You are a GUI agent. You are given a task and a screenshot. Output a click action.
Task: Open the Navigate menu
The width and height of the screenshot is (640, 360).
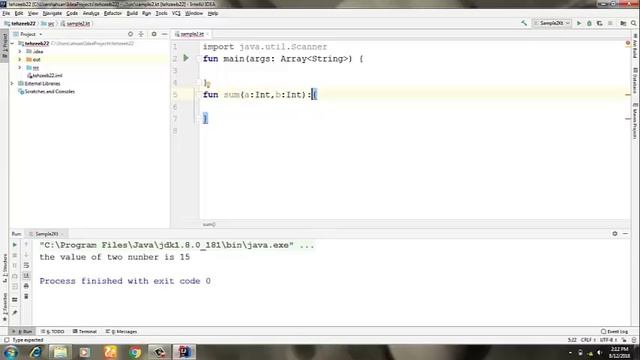[52, 13]
